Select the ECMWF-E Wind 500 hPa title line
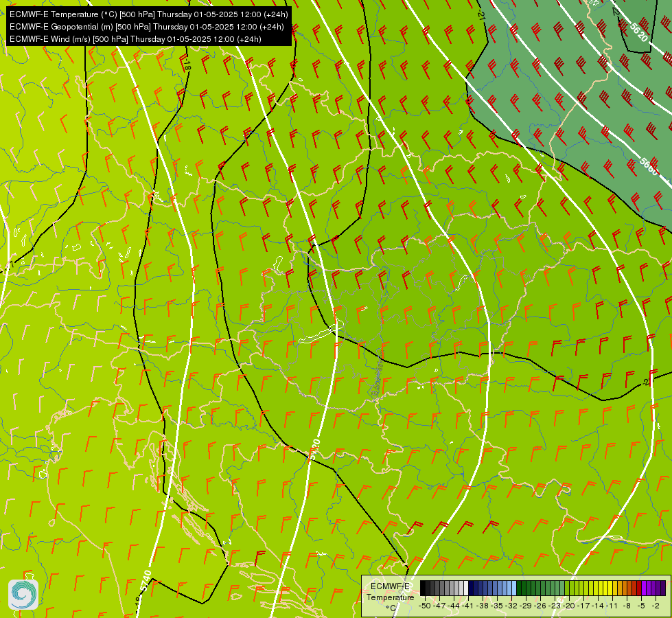This screenshot has width=672, height=618. pyautogui.click(x=135, y=39)
